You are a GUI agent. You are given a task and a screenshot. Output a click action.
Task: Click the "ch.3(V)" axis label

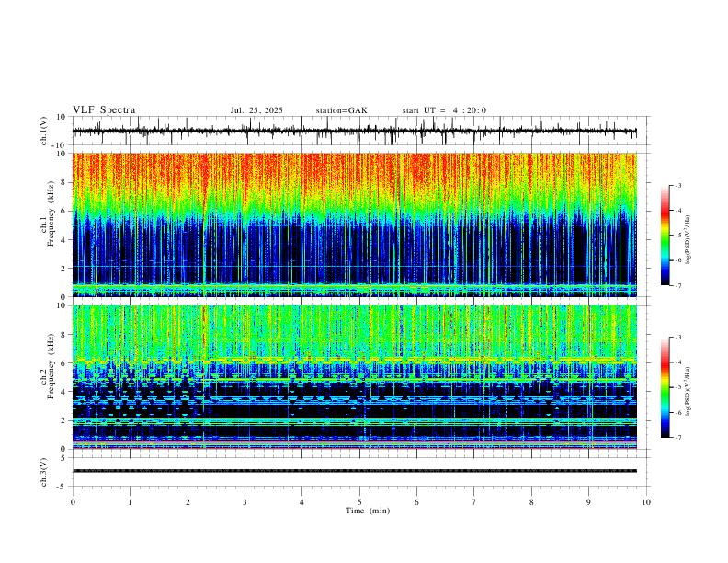44,472
